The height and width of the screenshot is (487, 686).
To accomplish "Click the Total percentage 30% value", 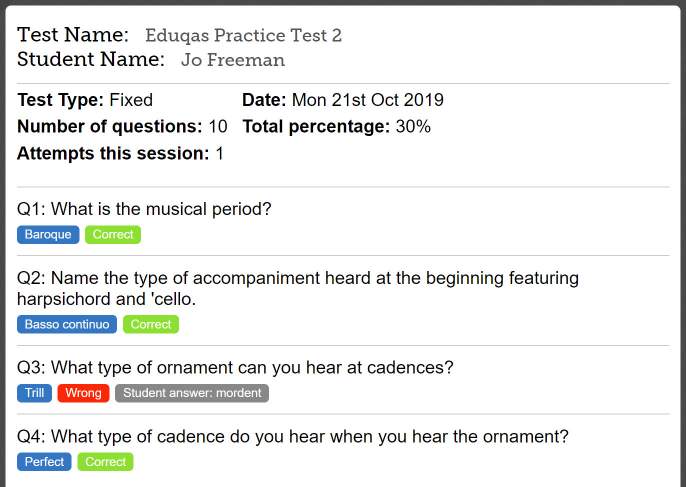I will (x=413, y=127).
